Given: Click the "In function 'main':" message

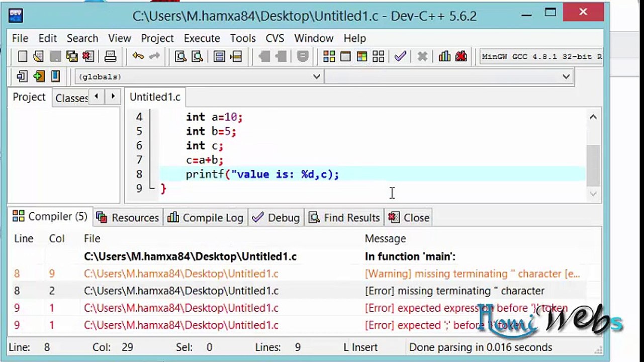Looking at the screenshot, I should tap(410, 257).
